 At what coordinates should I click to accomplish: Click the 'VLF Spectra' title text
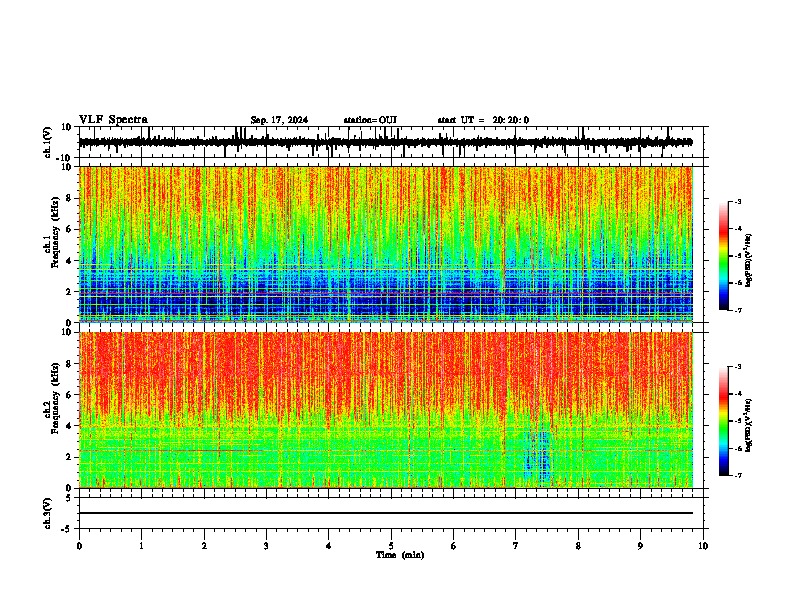click(113, 120)
